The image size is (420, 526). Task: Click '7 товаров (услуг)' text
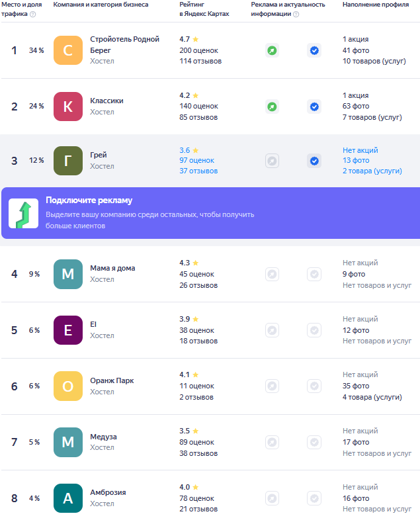click(372, 117)
